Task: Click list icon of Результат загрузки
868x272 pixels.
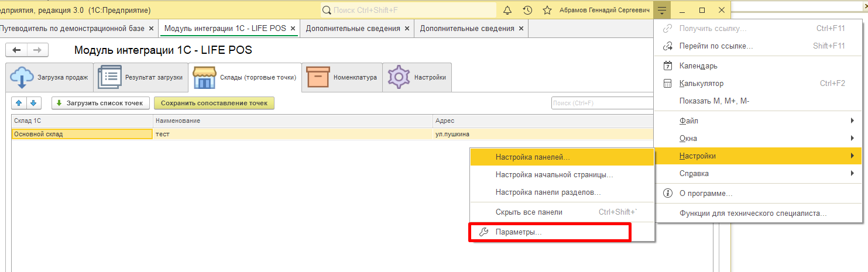Action: [x=109, y=77]
